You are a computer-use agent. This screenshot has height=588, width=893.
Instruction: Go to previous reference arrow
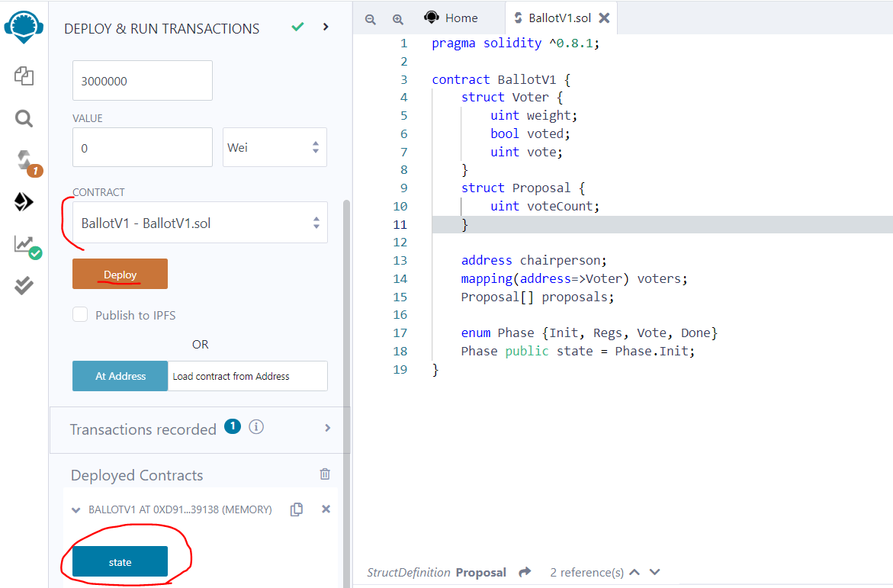(635, 572)
